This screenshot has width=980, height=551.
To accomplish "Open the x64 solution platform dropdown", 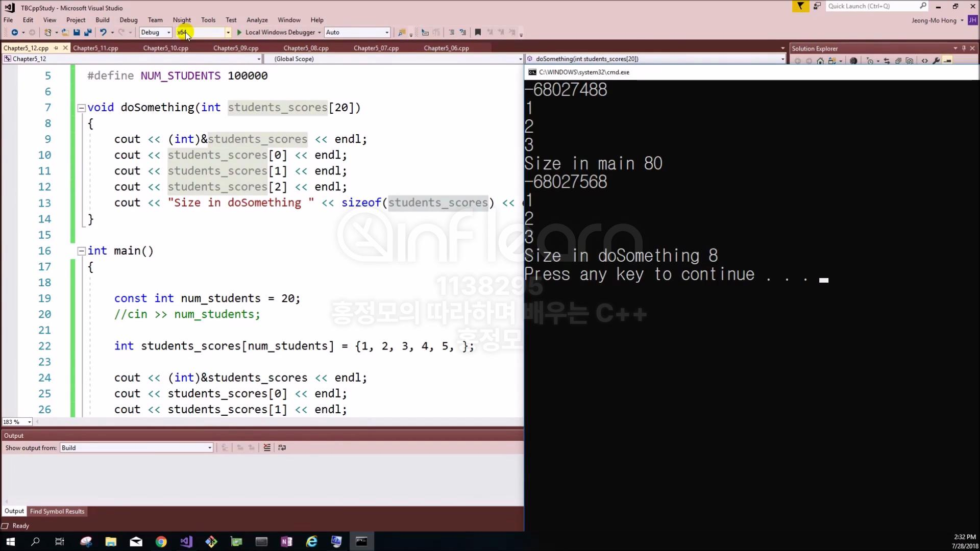I will coord(228,32).
